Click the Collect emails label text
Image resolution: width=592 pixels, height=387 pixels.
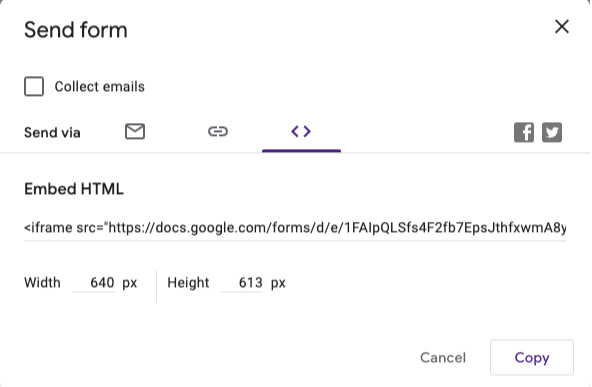pyautogui.click(x=100, y=86)
